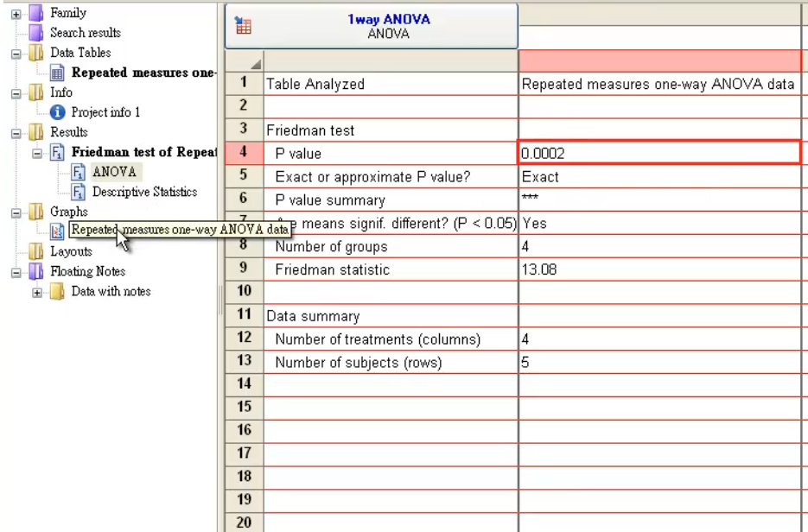Screen dimensions: 808x532
Task: Click the 1way ANOVA column header button
Action: 372,26
